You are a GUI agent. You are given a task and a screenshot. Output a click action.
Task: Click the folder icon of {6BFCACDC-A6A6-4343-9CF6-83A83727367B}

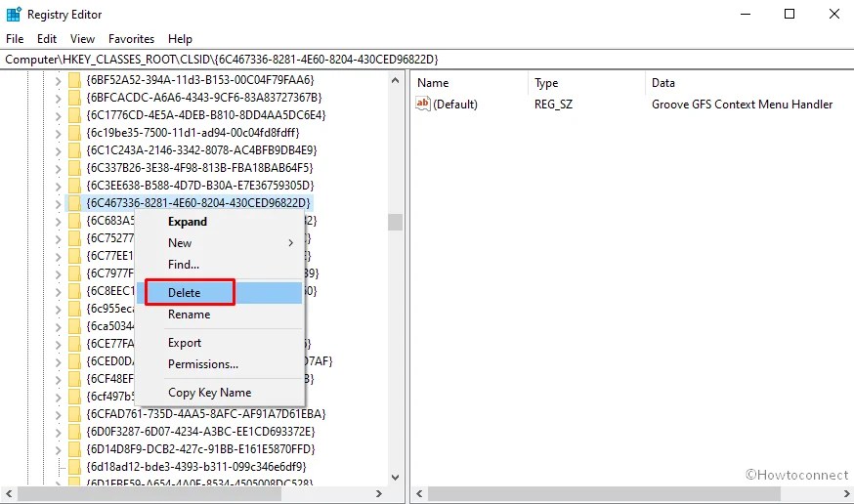(74, 98)
